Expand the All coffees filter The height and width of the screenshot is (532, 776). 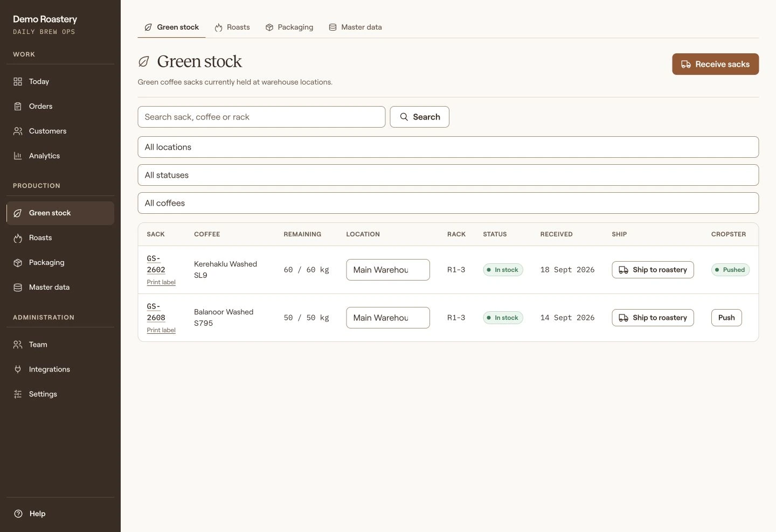click(448, 203)
